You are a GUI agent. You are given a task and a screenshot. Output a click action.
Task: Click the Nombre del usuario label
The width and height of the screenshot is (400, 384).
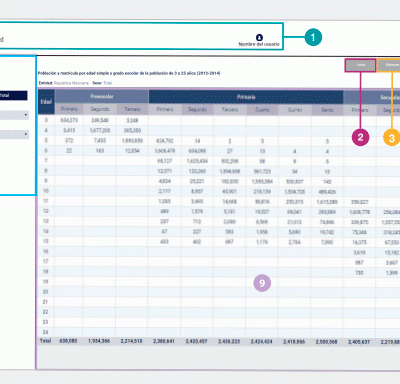(x=259, y=44)
